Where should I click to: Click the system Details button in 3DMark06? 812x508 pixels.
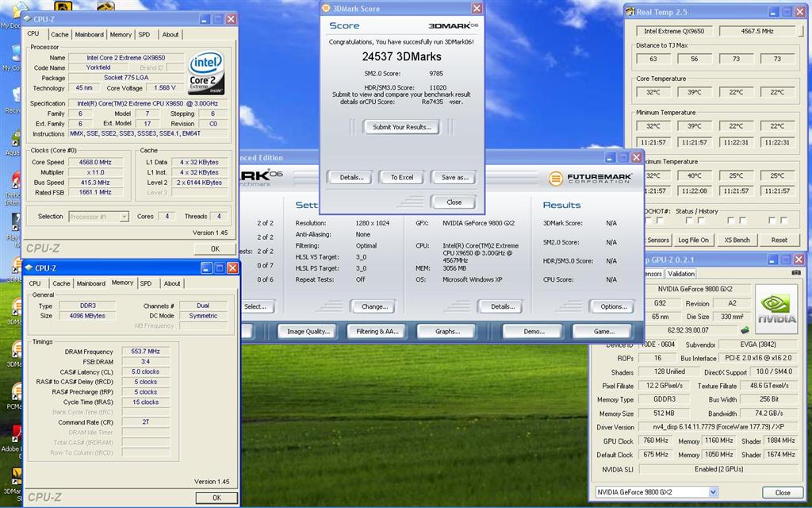[502, 306]
